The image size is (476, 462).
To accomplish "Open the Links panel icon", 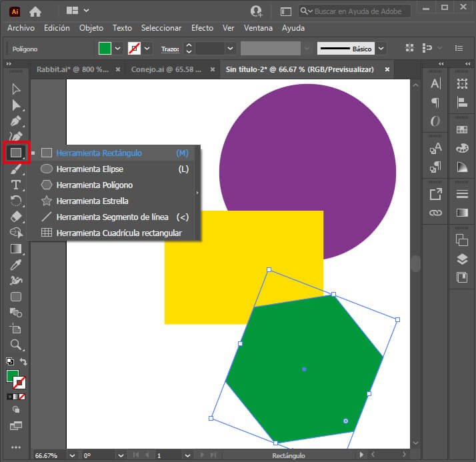I will (x=435, y=213).
